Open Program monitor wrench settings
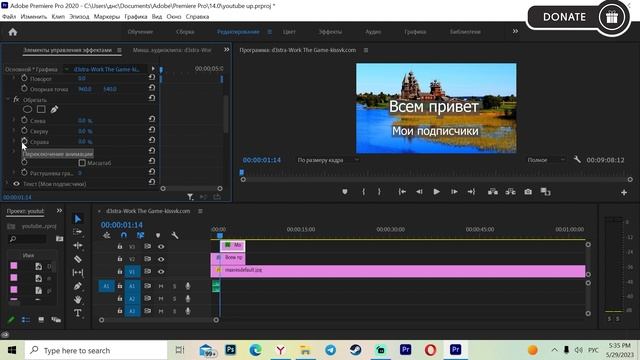 pyautogui.click(x=577, y=159)
